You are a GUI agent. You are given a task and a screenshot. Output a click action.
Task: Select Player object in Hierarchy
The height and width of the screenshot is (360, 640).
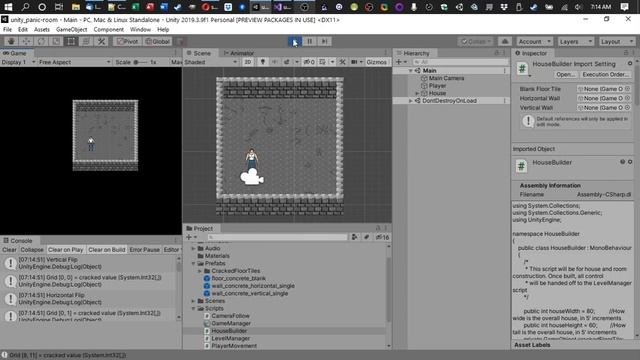pyautogui.click(x=437, y=86)
